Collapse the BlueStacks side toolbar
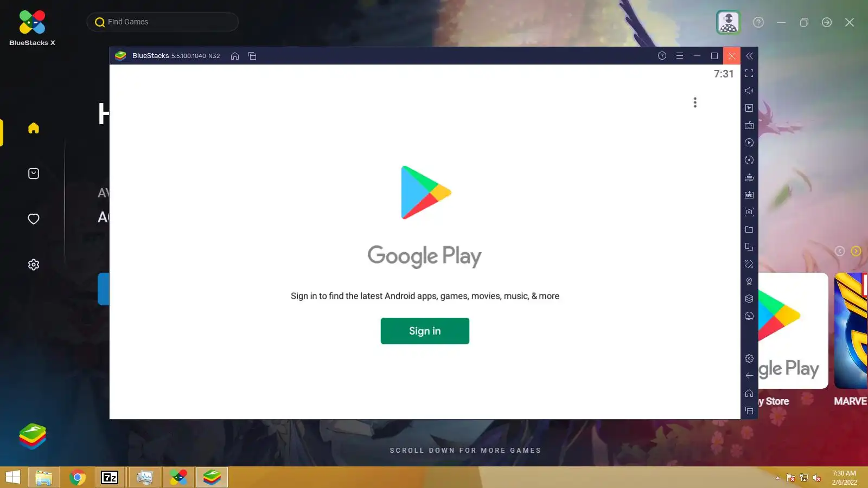 point(749,56)
